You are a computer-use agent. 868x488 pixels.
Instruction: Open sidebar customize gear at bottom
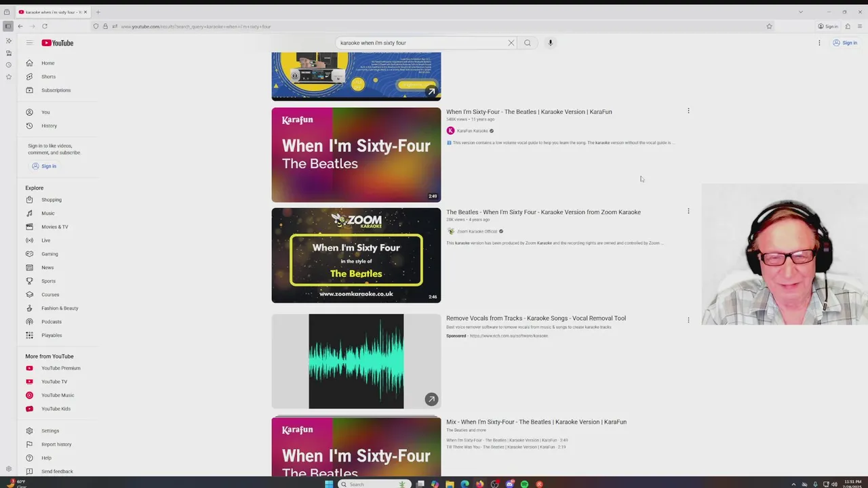pyautogui.click(x=8, y=469)
